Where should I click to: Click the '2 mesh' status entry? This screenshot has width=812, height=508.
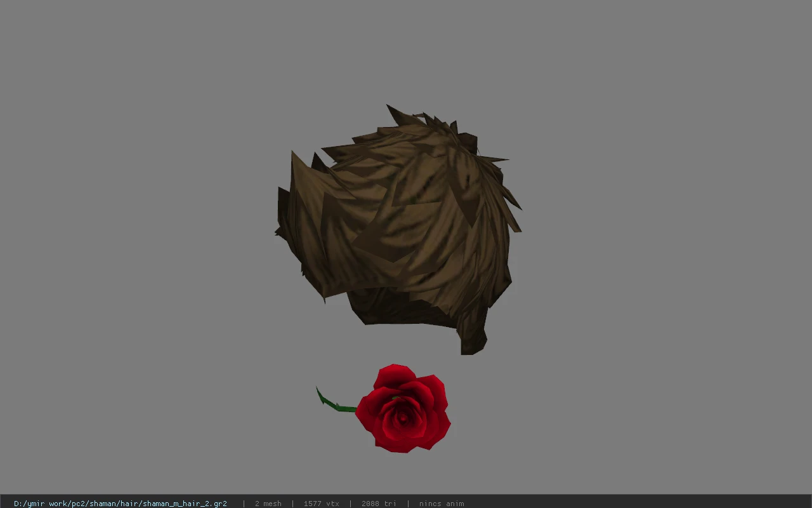[268, 504]
